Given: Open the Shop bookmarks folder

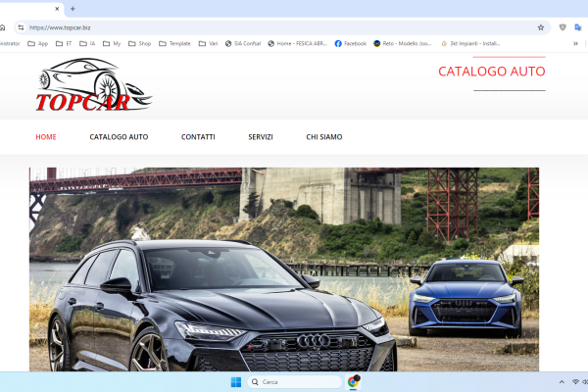Looking at the screenshot, I should click(x=139, y=43).
